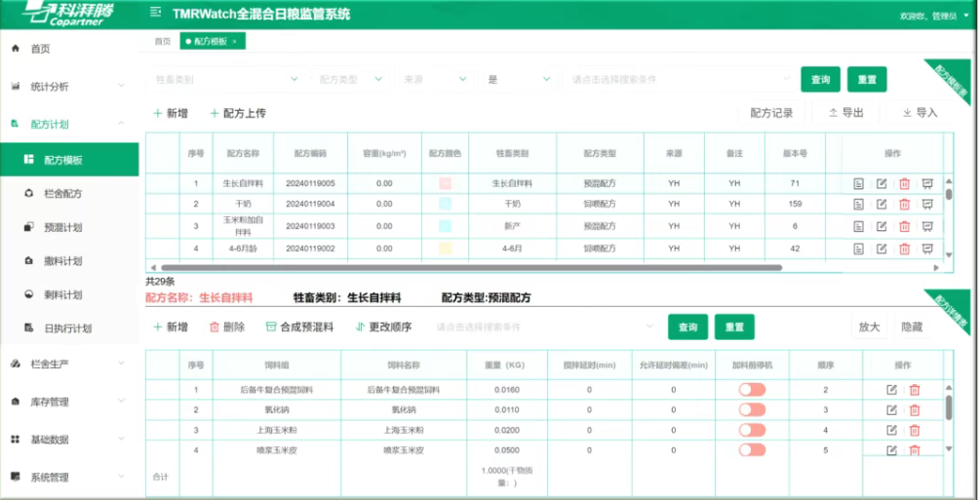980x500 pixels.
Task: Click the upper green 查询 button
Action: [x=820, y=80]
